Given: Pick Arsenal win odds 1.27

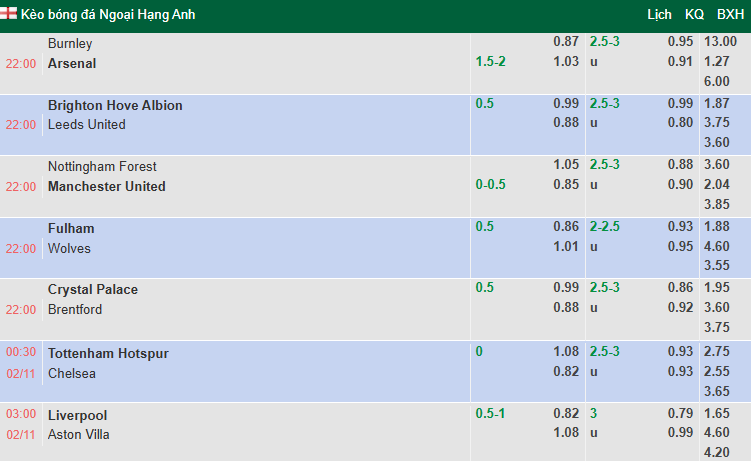Looking at the screenshot, I should [718, 62].
